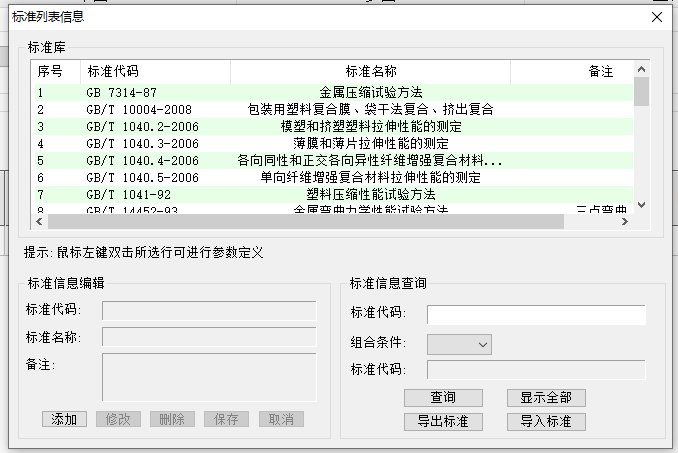Close the 标准列表信息 dialog

657,17
